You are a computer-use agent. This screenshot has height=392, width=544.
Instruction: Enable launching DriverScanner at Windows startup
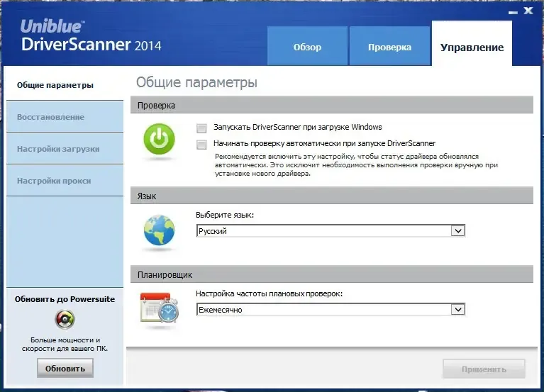tap(201, 128)
